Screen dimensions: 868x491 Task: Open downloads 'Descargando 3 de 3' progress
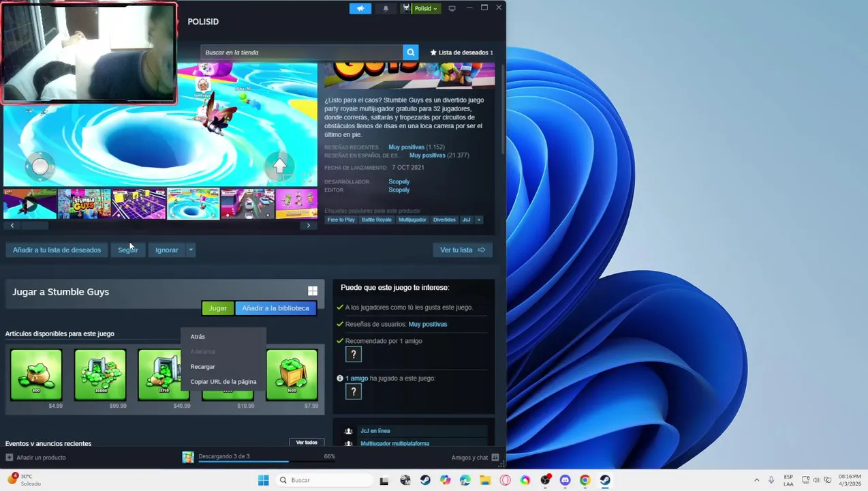[x=258, y=457]
